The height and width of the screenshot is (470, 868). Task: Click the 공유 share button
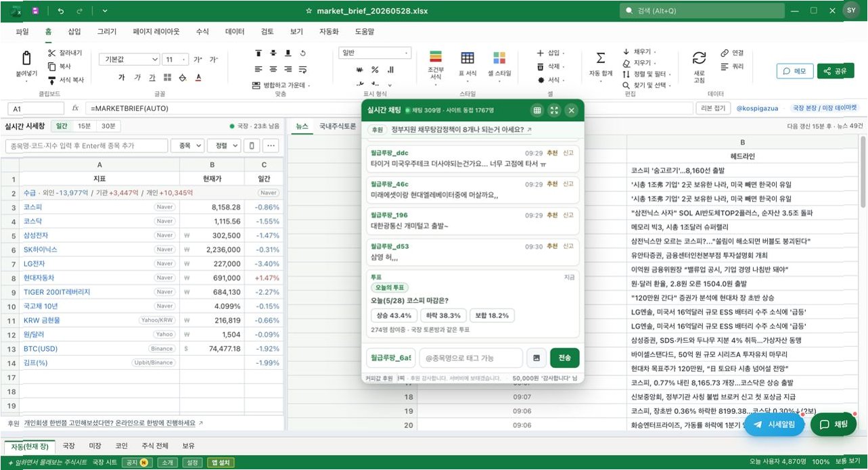[x=835, y=71]
